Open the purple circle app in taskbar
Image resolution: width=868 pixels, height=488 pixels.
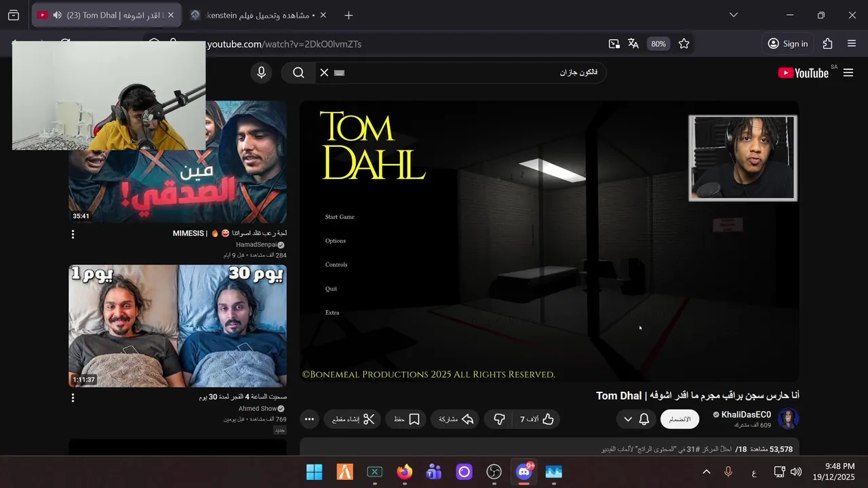click(465, 472)
